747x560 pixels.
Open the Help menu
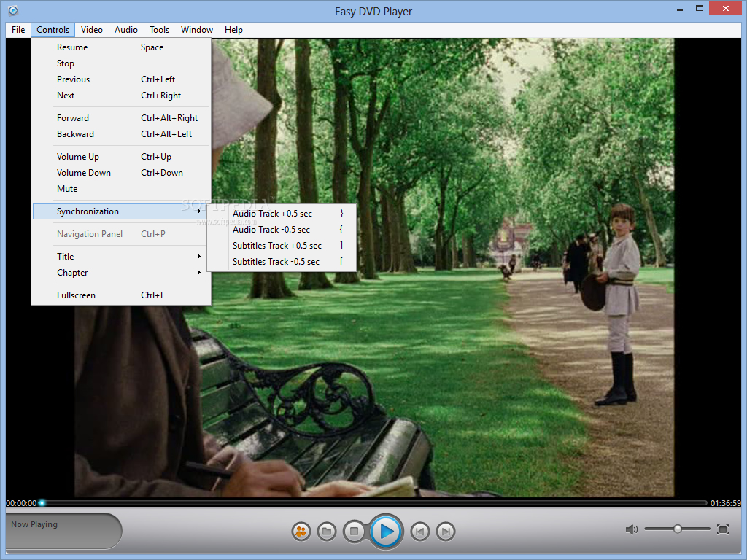point(233,29)
